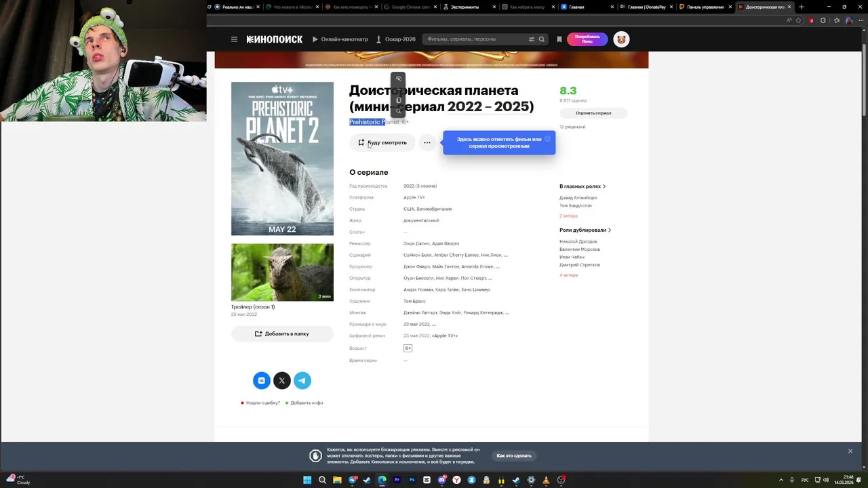Open Windows Start menu
The height and width of the screenshot is (488, 868).
tap(307, 480)
